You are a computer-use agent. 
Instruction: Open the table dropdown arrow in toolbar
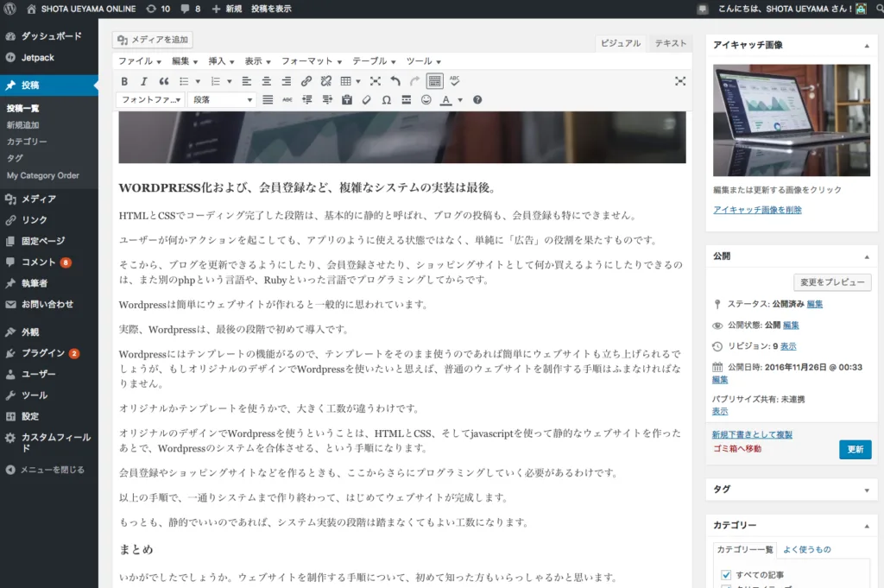pos(358,81)
